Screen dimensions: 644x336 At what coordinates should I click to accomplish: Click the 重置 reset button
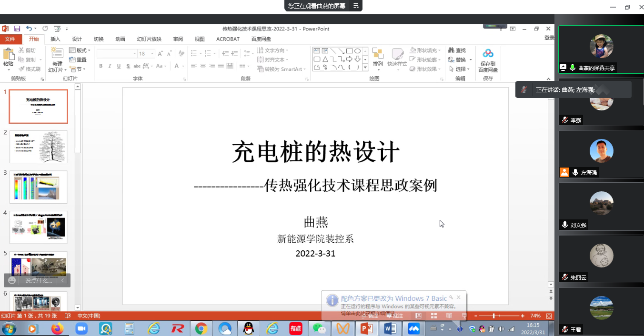point(78,60)
